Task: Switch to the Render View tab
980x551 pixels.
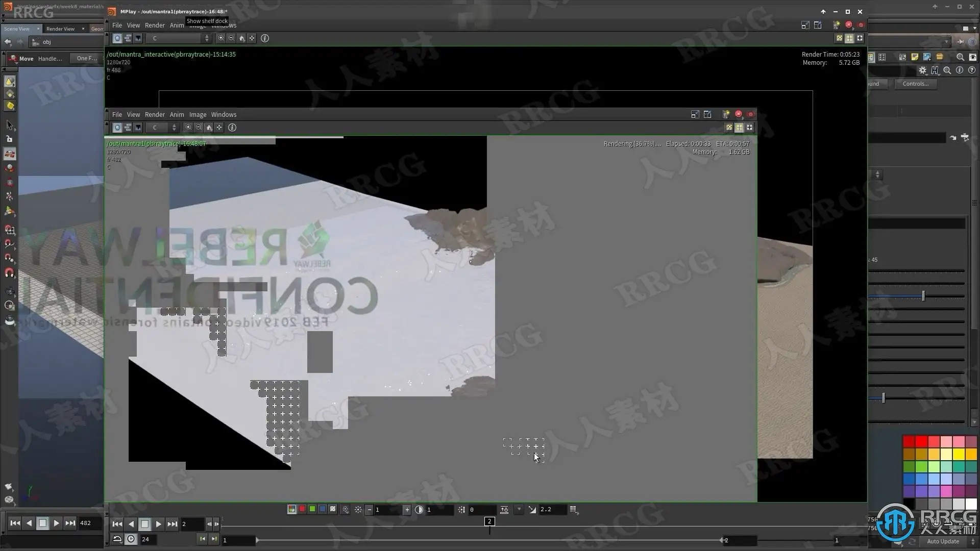Action: pyautogui.click(x=60, y=29)
